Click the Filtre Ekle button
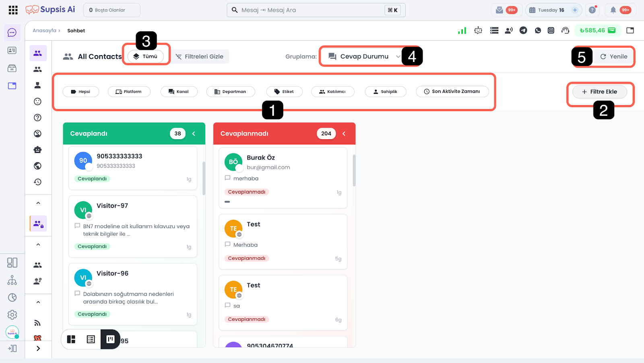Screen dimensions: 644x363 click(x=600, y=92)
